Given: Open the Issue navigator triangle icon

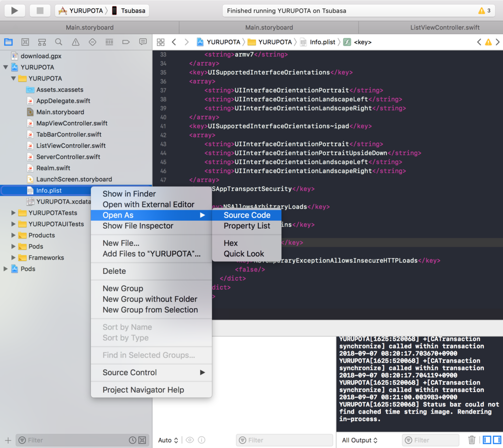Looking at the screenshot, I should (x=76, y=42).
